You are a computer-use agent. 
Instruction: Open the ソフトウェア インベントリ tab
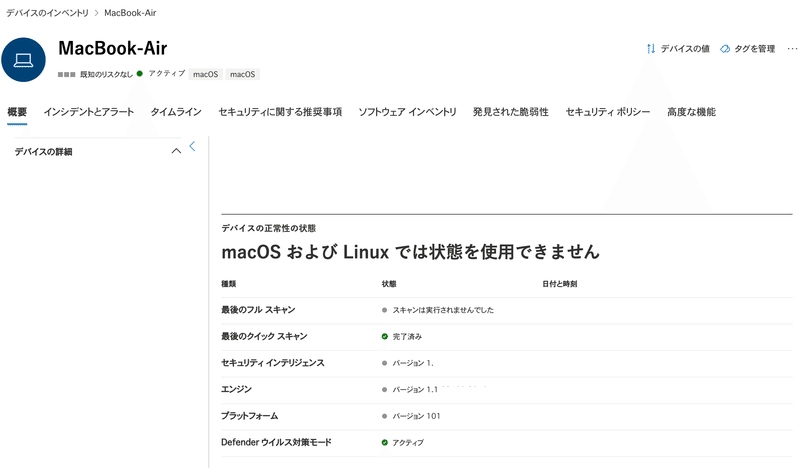pos(407,112)
